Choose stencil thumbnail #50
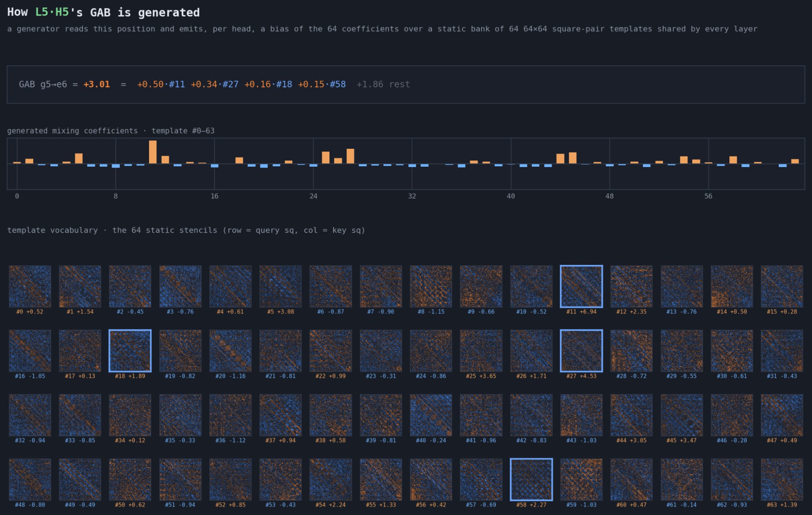 click(x=130, y=480)
